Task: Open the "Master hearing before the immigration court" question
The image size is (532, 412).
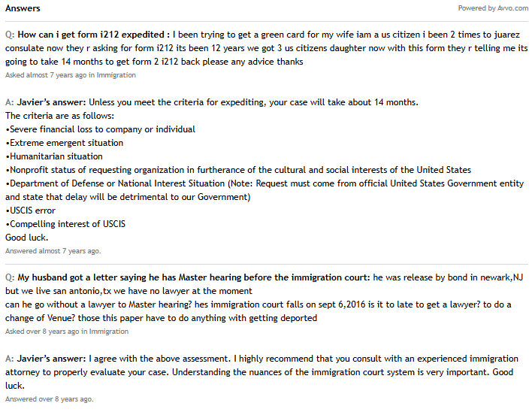Action: tap(193, 277)
